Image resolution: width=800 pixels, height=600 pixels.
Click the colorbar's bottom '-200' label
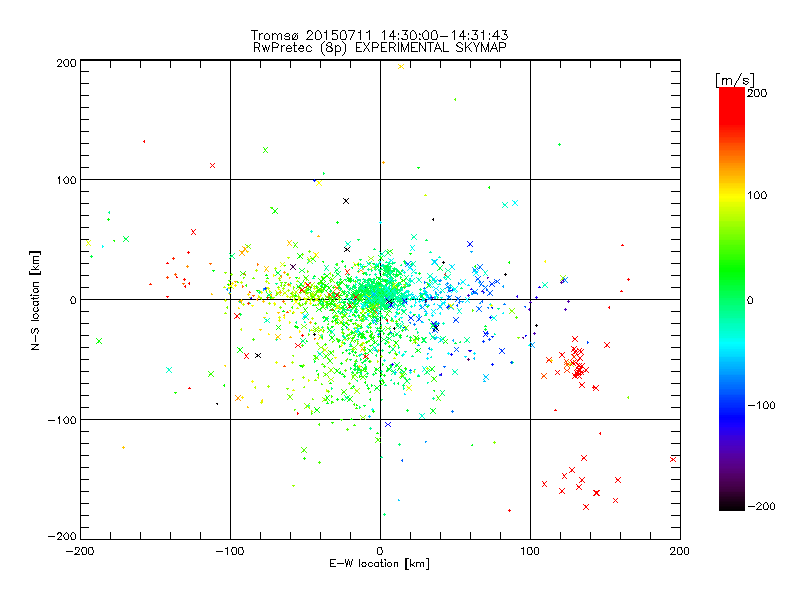point(761,506)
